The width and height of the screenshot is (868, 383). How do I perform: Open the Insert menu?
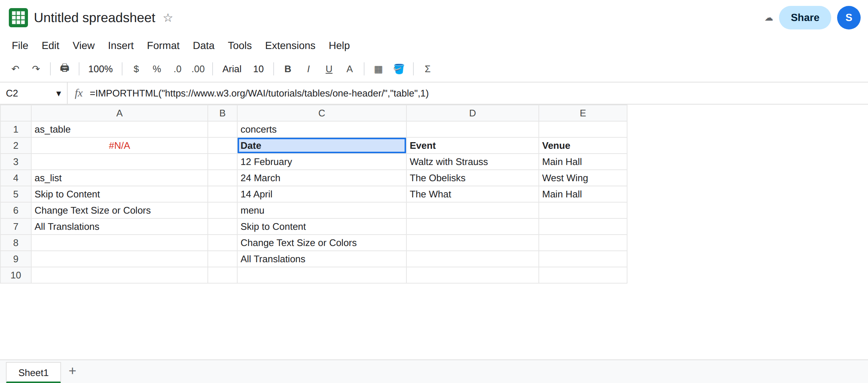[x=121, y=45]
